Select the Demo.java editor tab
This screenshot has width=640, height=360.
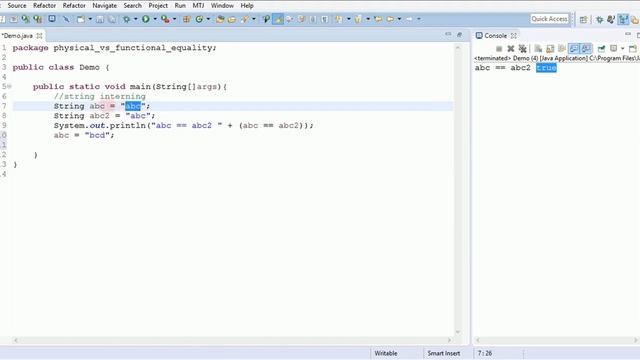tap(18, 36)
